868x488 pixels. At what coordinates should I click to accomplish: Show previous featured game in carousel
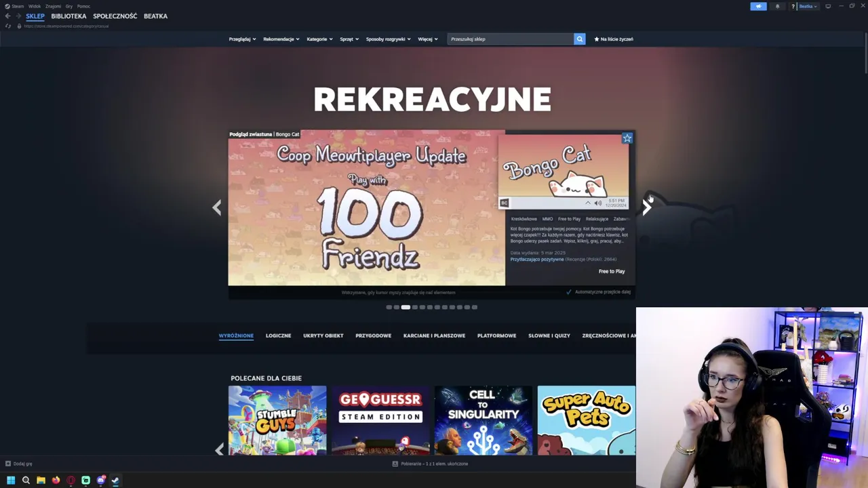tap(217, 207)
